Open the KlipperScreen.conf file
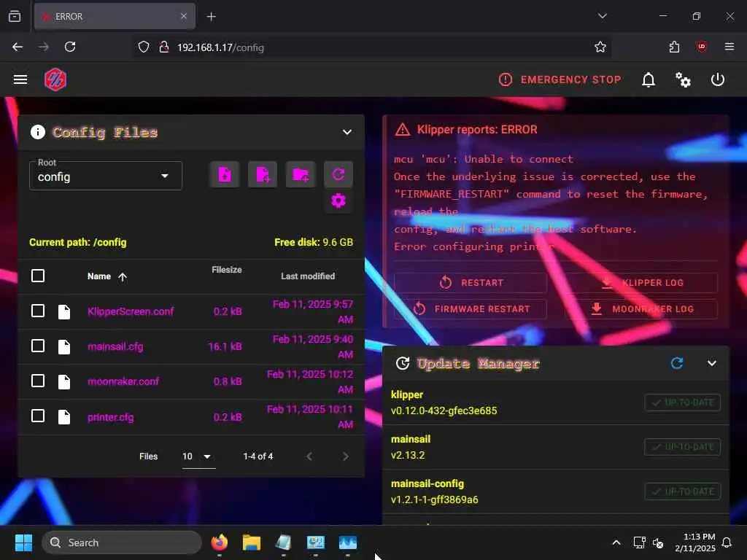The image size is (747, 560). pyautogui.click(x=131, y=311)
